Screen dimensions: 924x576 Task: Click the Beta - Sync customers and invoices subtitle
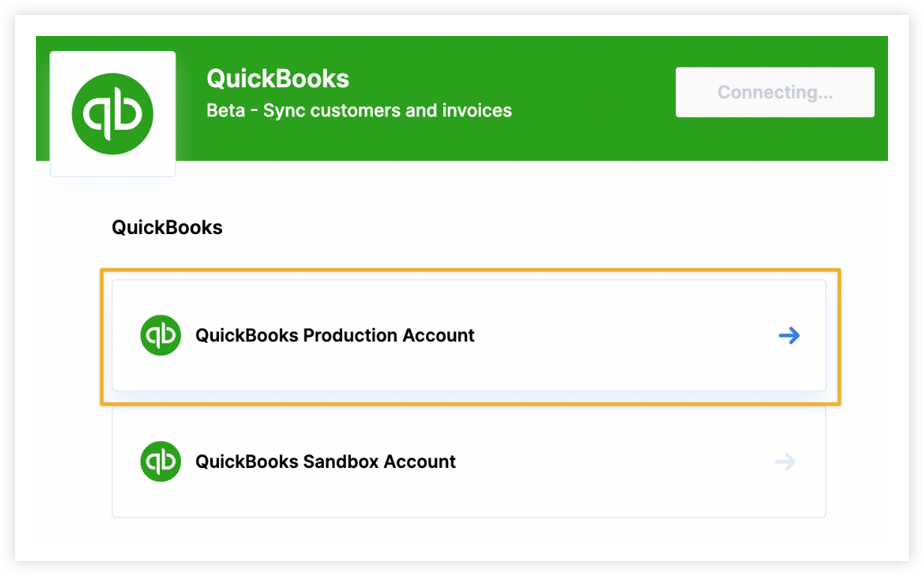(359, 111)
